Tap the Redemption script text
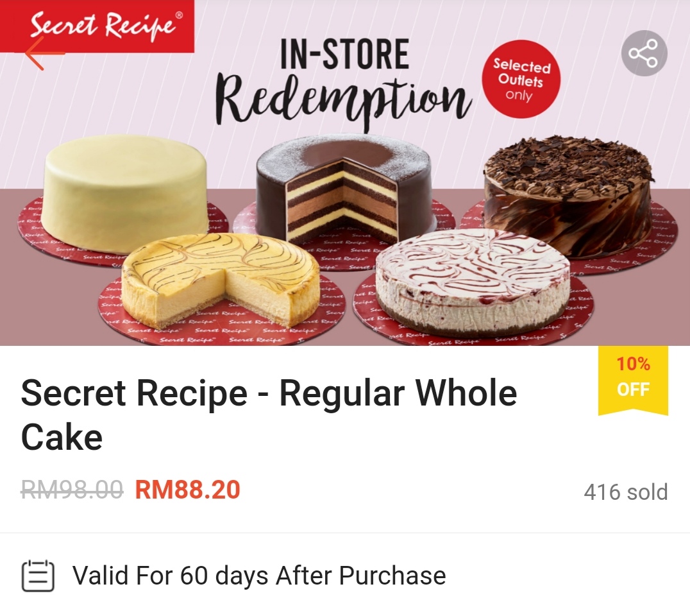Screen dimensions: 690x616 coord(344,101)
